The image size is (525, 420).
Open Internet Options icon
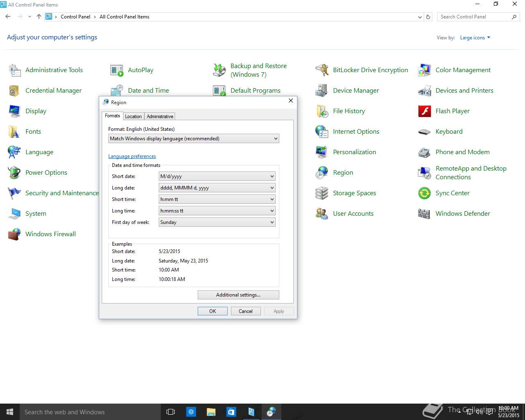[x=322, y=132]
